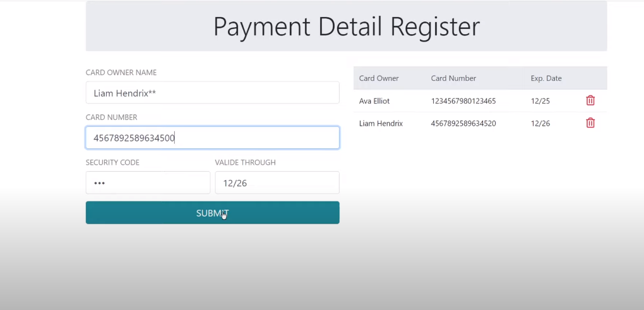Click the CARD OWNER NAME label
This screenshot has height=310, width=644.
pos(121,73)
